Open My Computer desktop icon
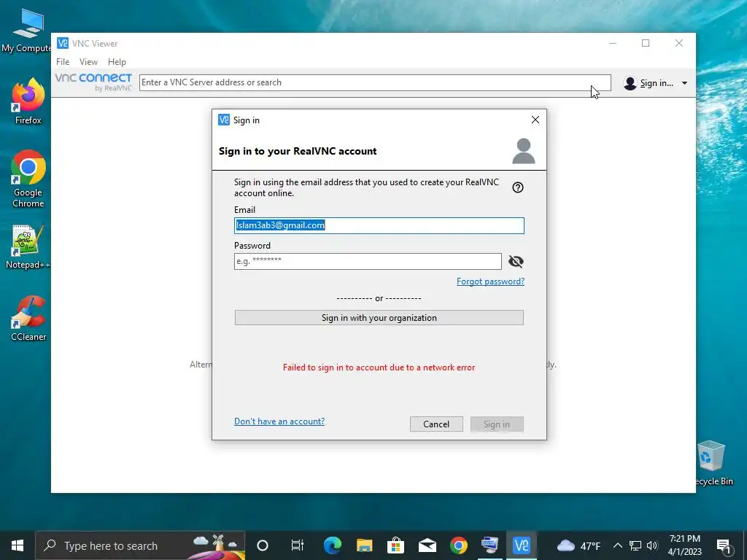 26,31
